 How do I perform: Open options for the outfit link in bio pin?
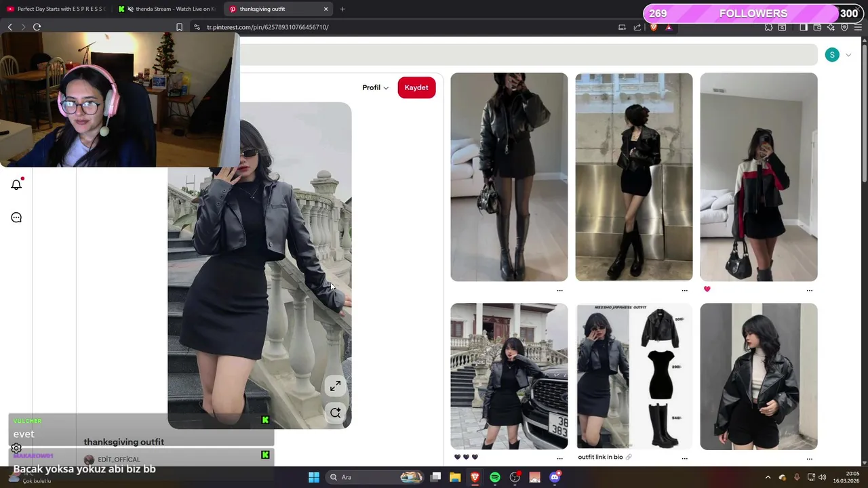coord(684,458)
